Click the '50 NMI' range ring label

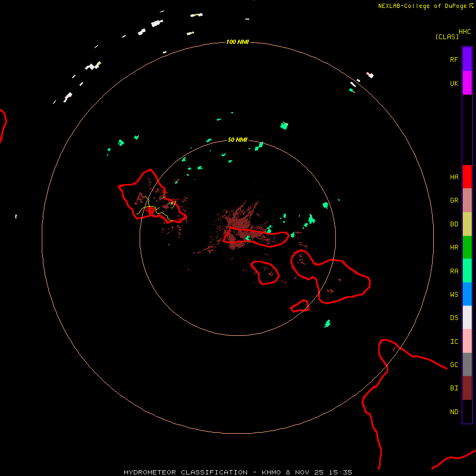pos(237,140)
